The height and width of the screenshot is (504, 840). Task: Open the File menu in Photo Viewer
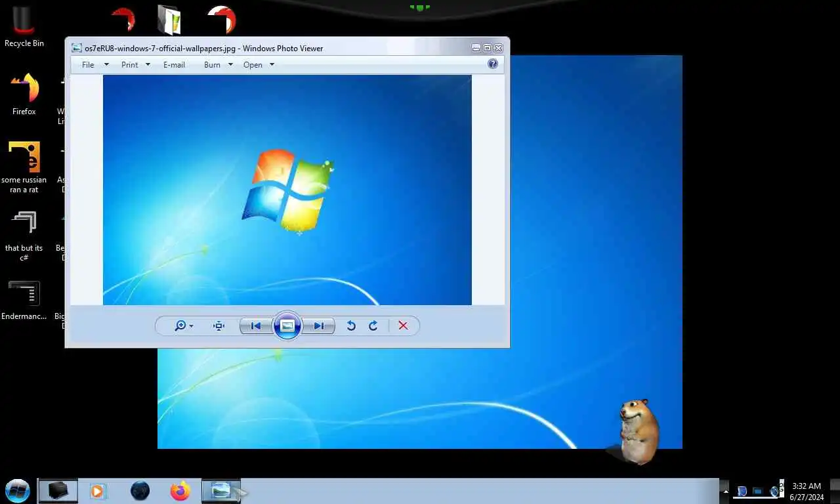pyautogui.click(x=95, y=65)
